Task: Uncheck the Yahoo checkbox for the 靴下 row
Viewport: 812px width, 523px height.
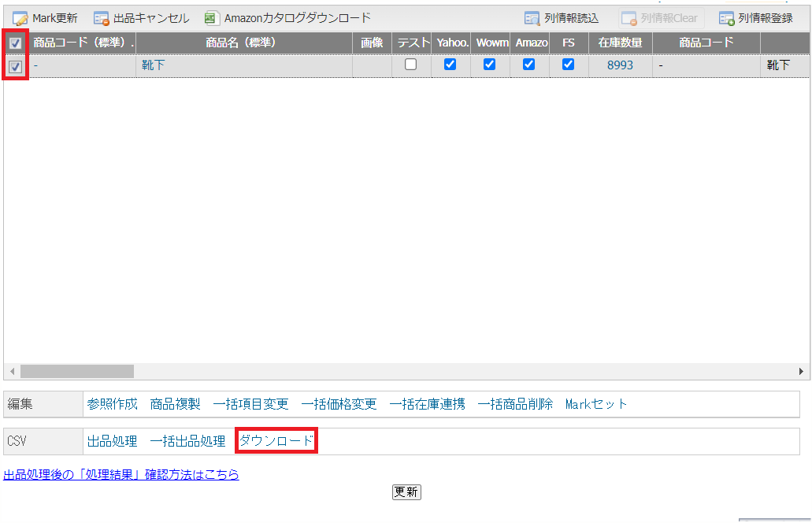Action: (x=450, y=65)
